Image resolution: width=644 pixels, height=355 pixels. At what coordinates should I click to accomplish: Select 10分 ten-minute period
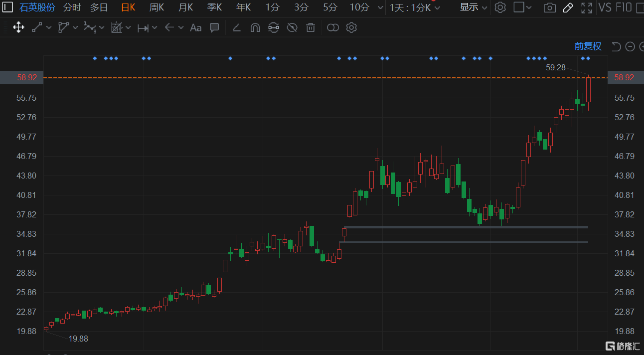point(359,7)
